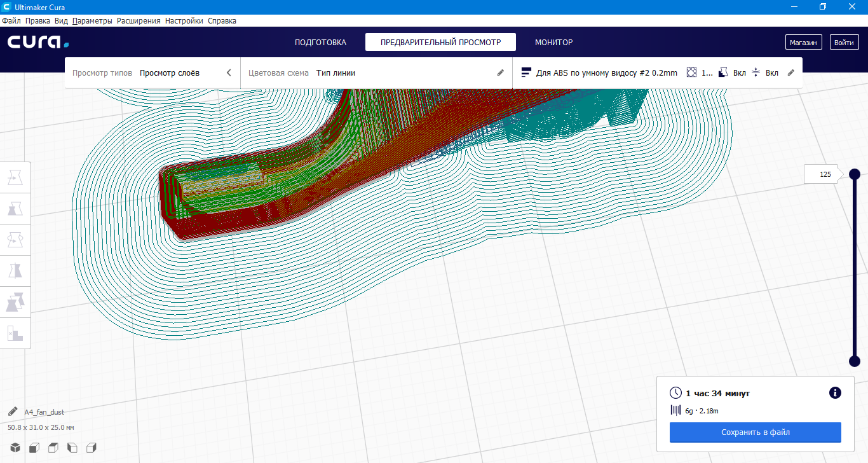Select the Support Blocker tool
Viewport: 868px width, 463px height.
15,333
